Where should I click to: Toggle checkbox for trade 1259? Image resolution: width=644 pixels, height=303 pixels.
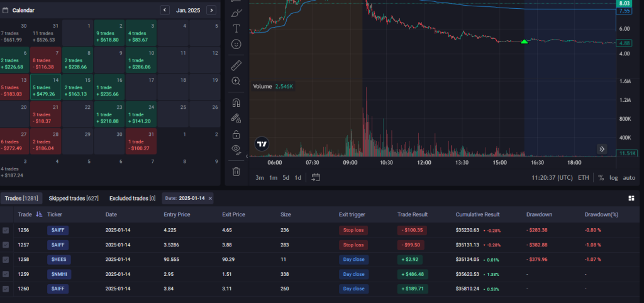5,274
